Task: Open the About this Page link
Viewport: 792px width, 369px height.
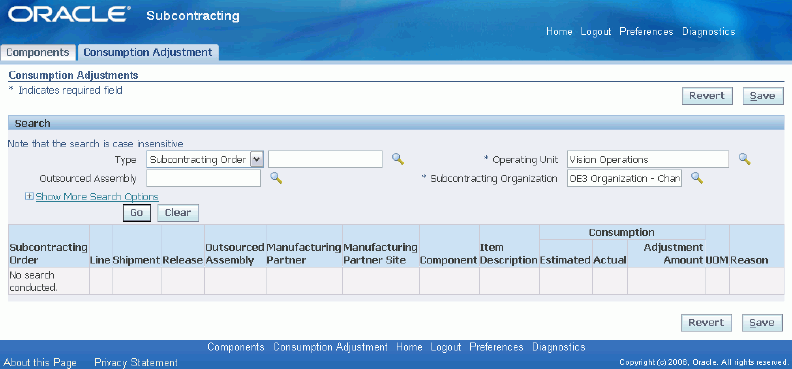Action: click(x=40, y=362)
